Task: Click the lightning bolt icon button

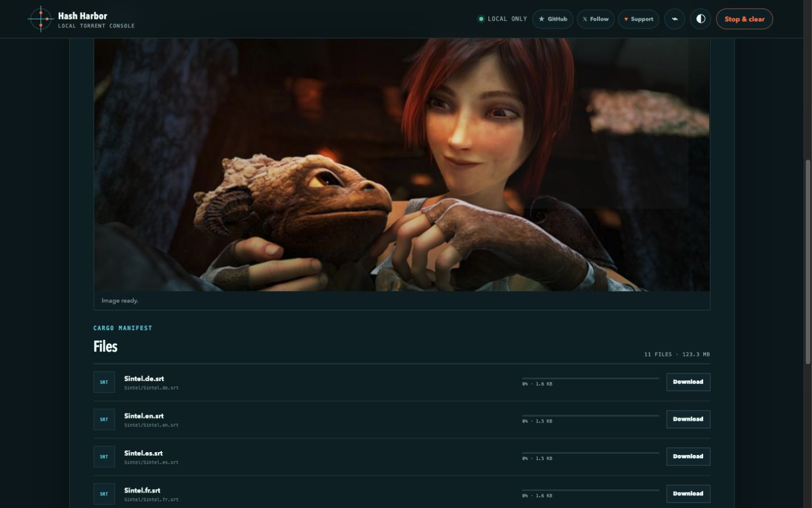Action: pyautogui.click(x=675, y=19)
